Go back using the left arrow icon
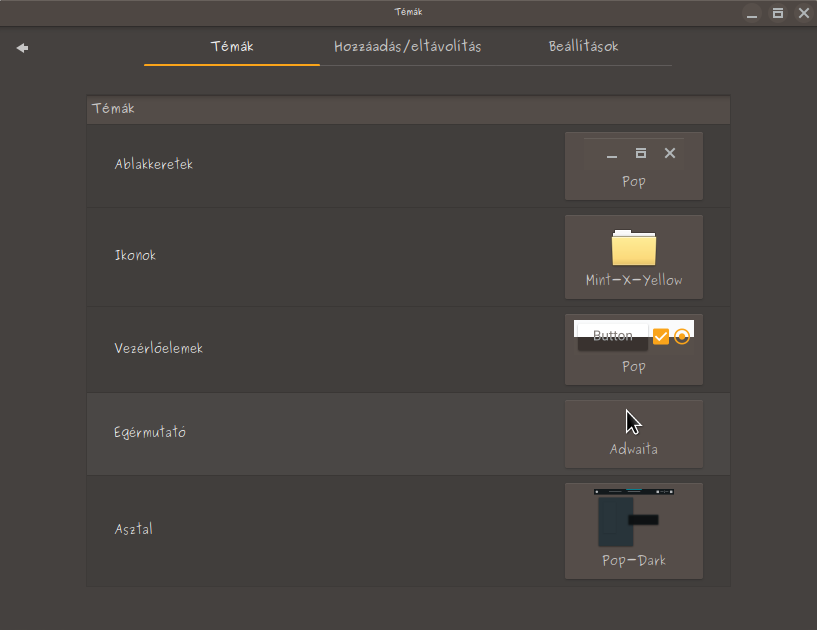Viewport: 817px width, 630px height. (22, 48)
